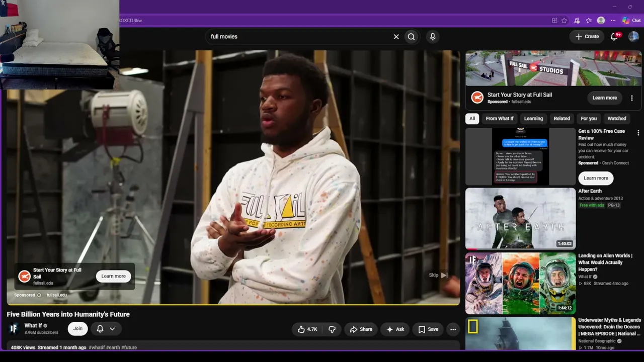
Task: Open browser media control icon
Action: [577, 21]
